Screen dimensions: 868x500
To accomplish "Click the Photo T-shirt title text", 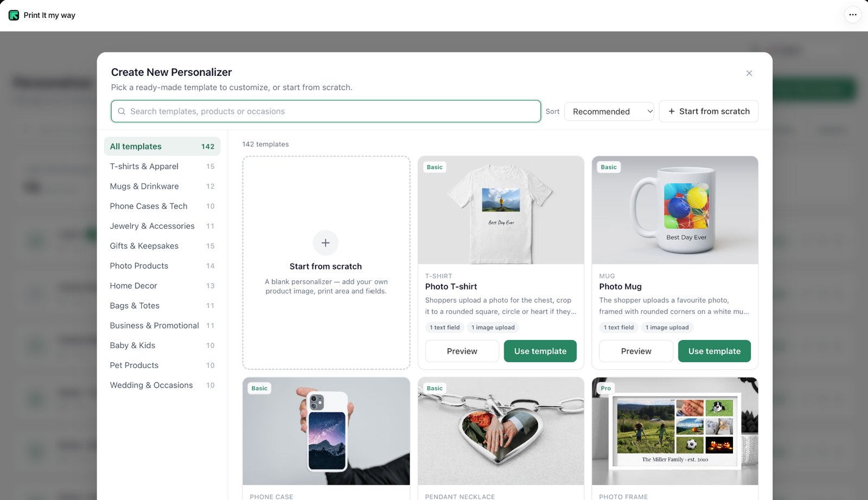I will pyautogui.click(x=451, y=286).
